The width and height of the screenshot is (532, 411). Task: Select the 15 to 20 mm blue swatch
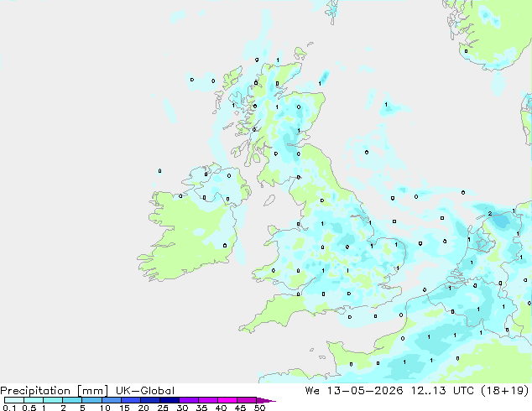tap(131, 400)
